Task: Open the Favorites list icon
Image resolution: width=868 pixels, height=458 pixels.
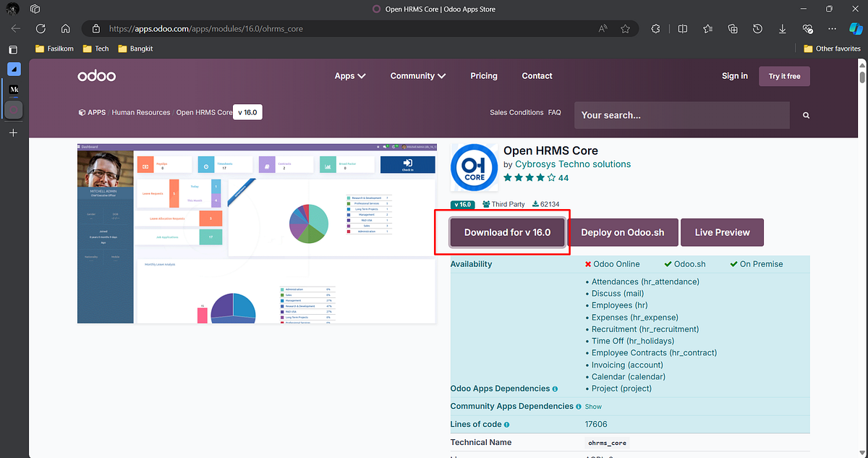Action: coord(708,29)
